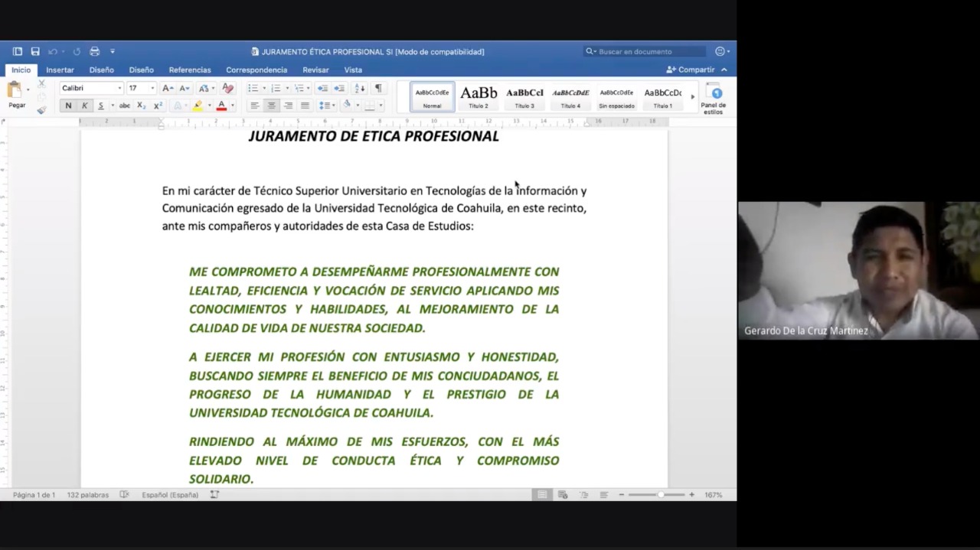Expand the styles gallery arrow
The image size is (980, 550).
693,97
